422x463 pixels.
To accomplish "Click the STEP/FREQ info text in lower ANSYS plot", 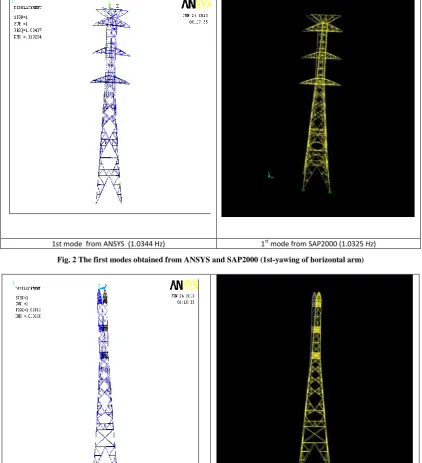I will click(28, 307).
